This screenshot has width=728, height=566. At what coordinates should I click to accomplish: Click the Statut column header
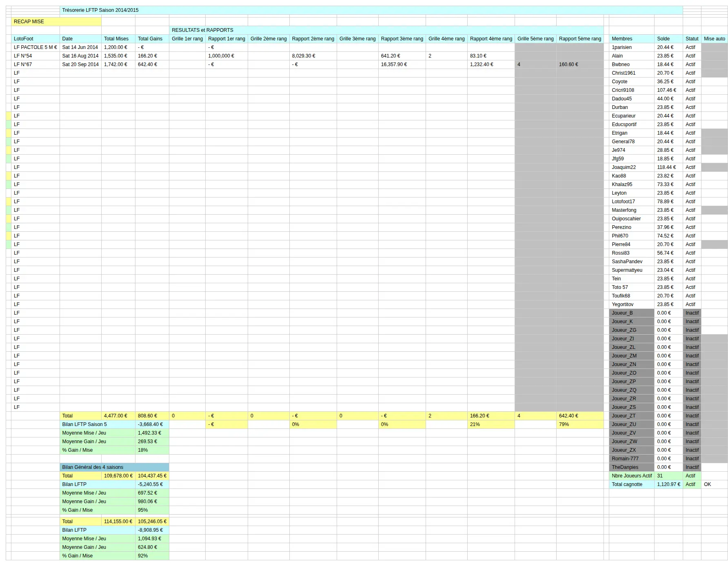692,39
